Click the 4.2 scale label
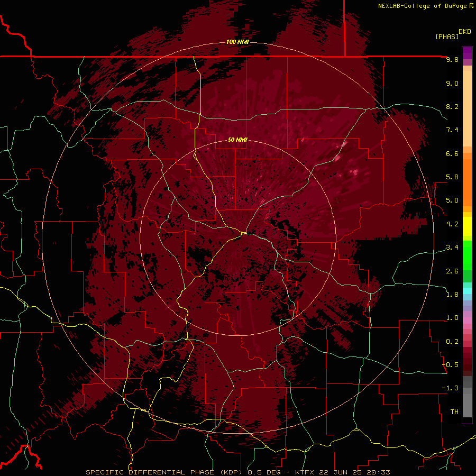 coord(452,224)
